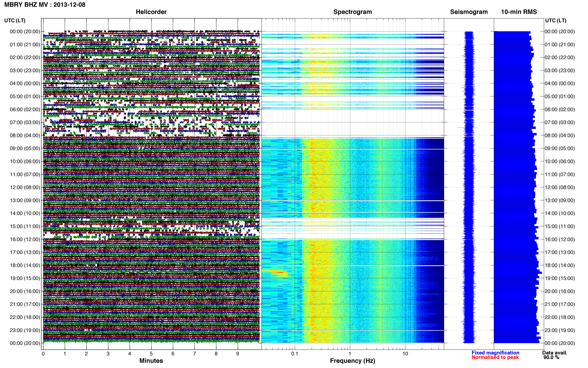This screenshot has height=368, width=588.
Task: Click the "Frequency (Hz)" axis label
Action: [352, 361]
